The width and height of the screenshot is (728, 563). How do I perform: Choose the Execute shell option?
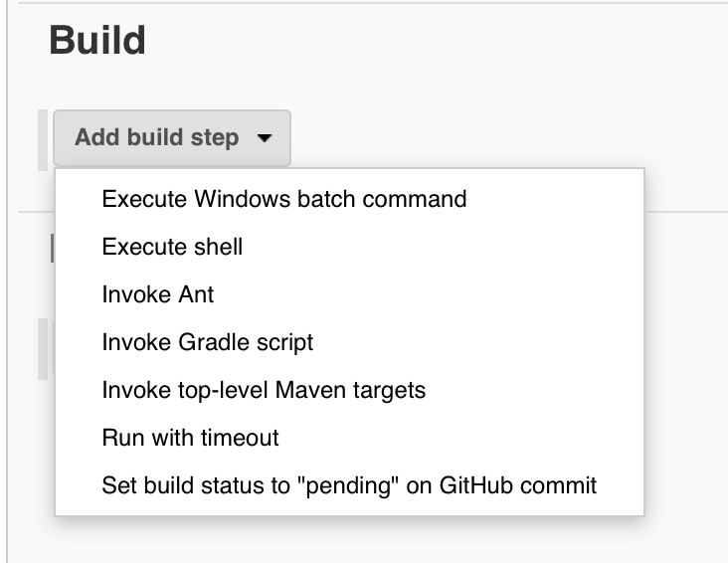(x=172, y=247)
